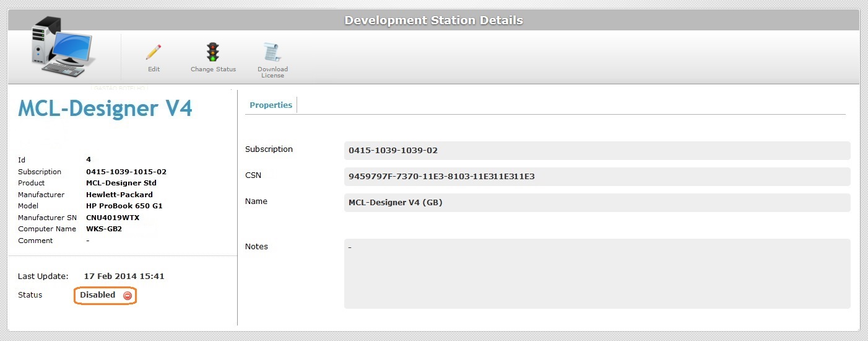Click the Edit label under pencil

[x=154, y=69]
